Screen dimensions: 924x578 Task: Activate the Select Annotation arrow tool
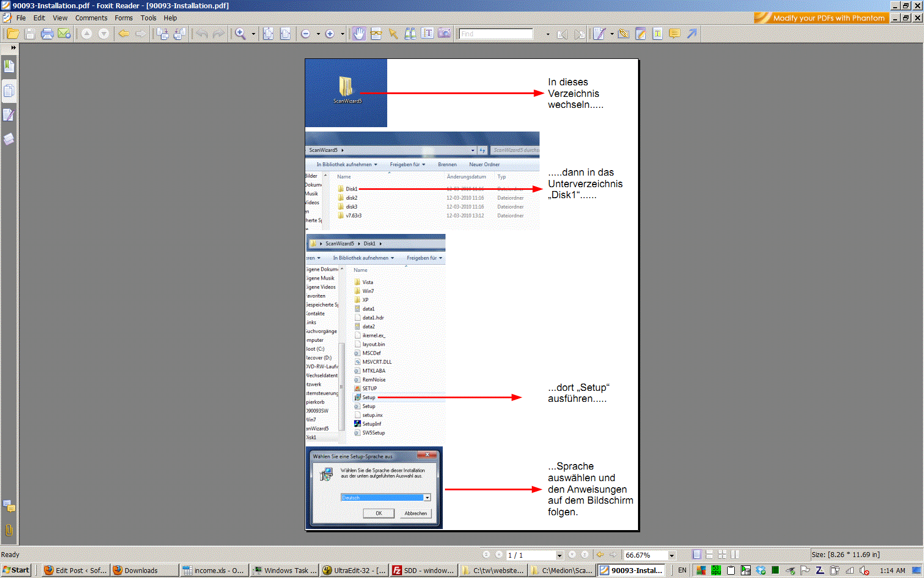pyautogui.click(x=393, y=34)
